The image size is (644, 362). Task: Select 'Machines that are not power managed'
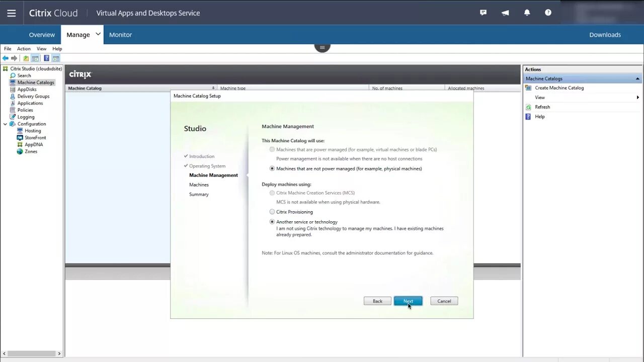tap(272, 168)
